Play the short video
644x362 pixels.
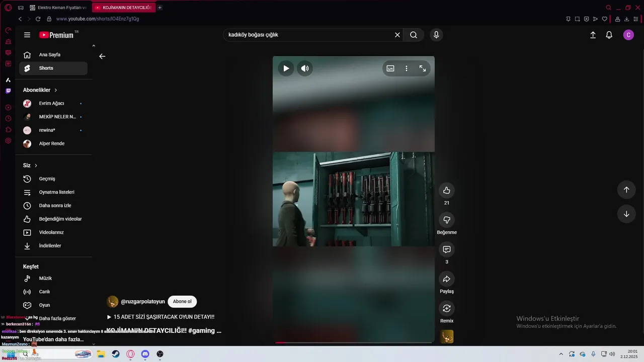pos(286,68)
